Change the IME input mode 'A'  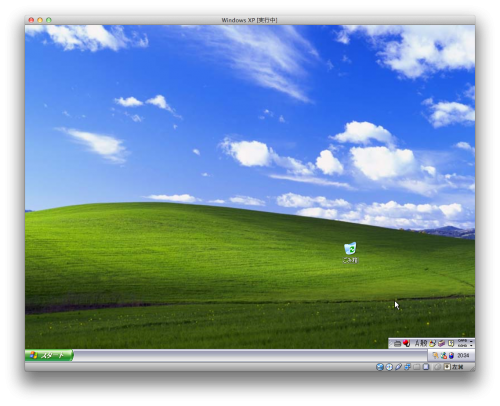click(x=417, y=343)
